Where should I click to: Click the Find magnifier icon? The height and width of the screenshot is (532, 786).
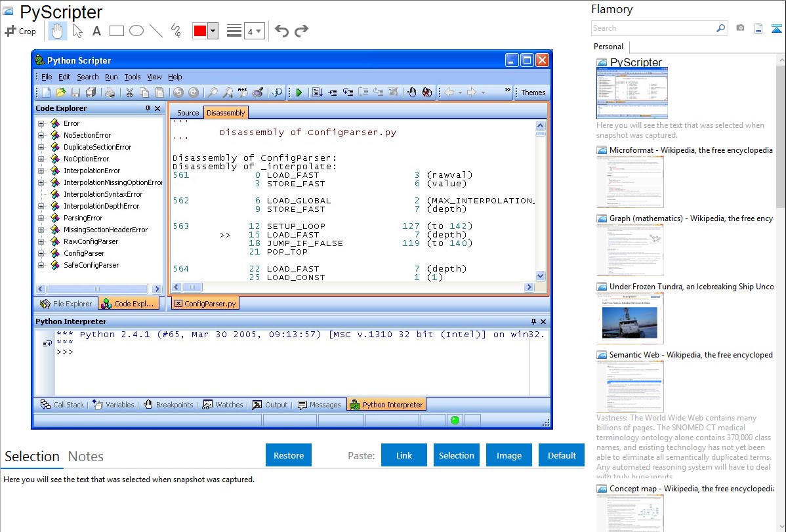pos(213,92)
